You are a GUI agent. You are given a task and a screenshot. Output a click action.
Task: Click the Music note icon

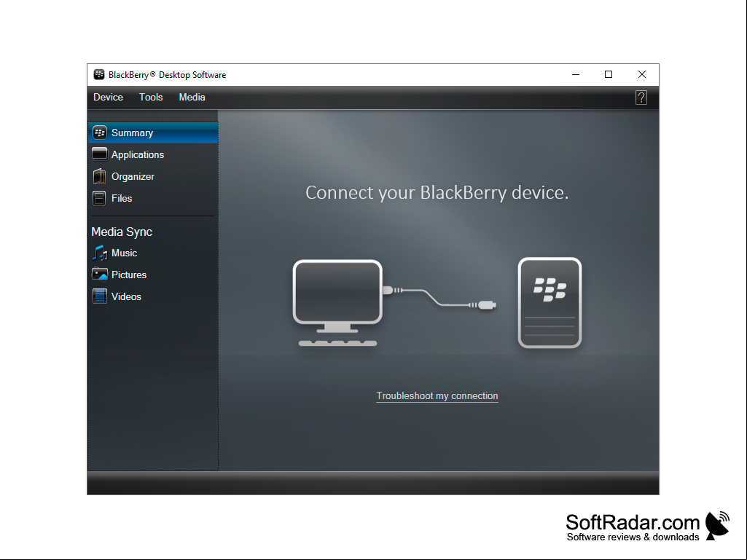click(100, 253)
